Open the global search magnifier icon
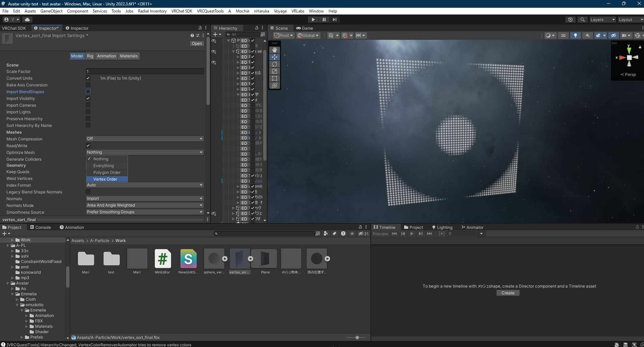This screenshot has width=644, height=347. (x=582, y=20)
